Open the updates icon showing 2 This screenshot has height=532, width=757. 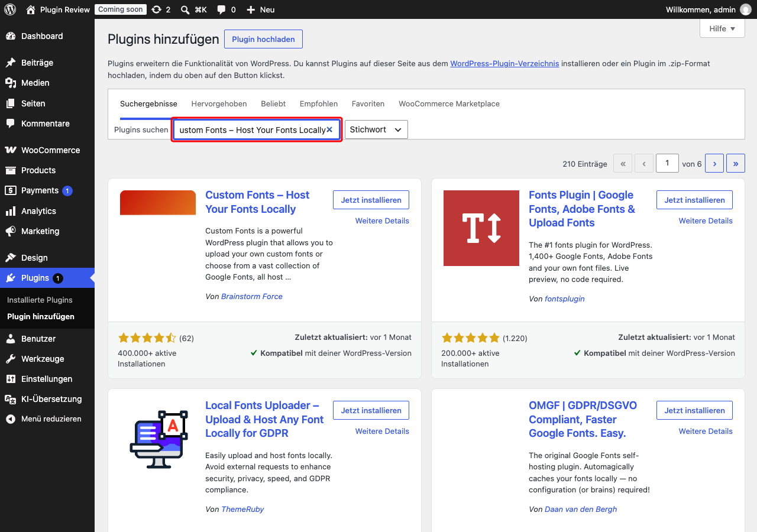[156, 9]
